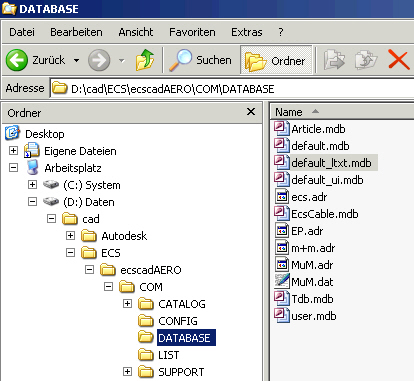Select the m+m.adr file icon
414x381 pixels.
click(x=281, y=248)
